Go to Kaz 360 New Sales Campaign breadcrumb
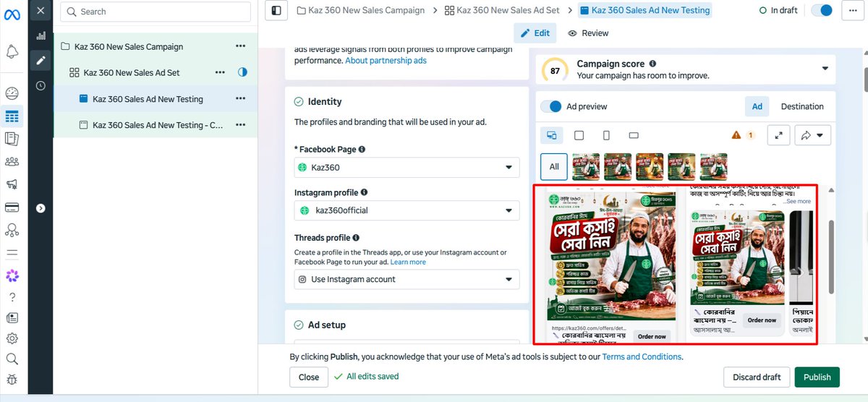The image size is (868, 402). 361,11
